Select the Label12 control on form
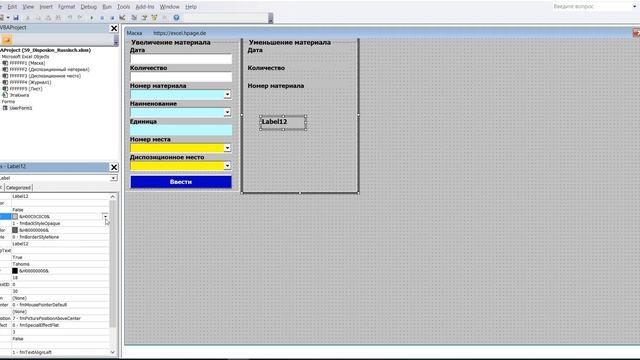This screenshot has height=360, width=640. (x=283, y=122)
